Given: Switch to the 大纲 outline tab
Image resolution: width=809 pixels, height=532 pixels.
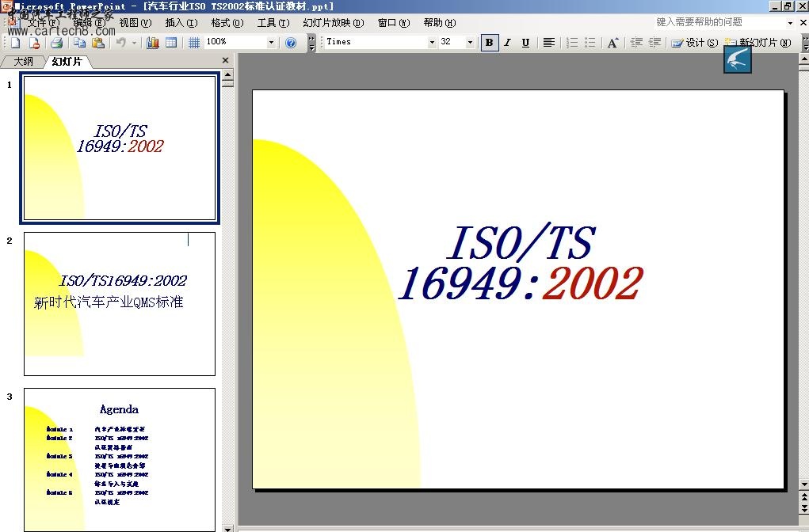Looking at the screenshot, I should click(23, 61).
